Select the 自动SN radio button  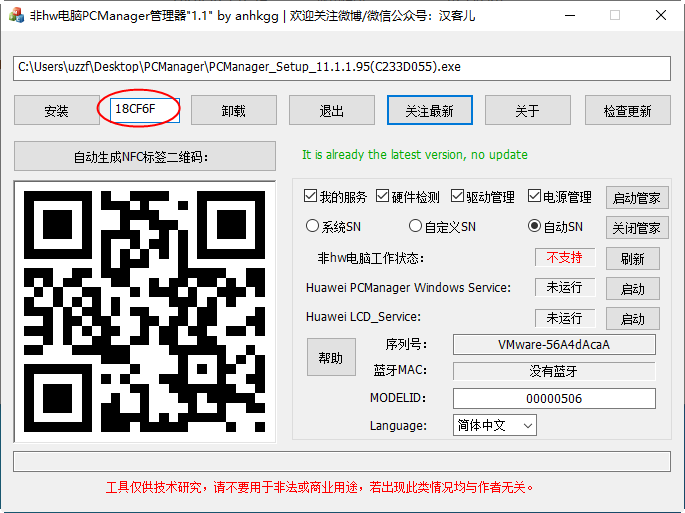535,226
